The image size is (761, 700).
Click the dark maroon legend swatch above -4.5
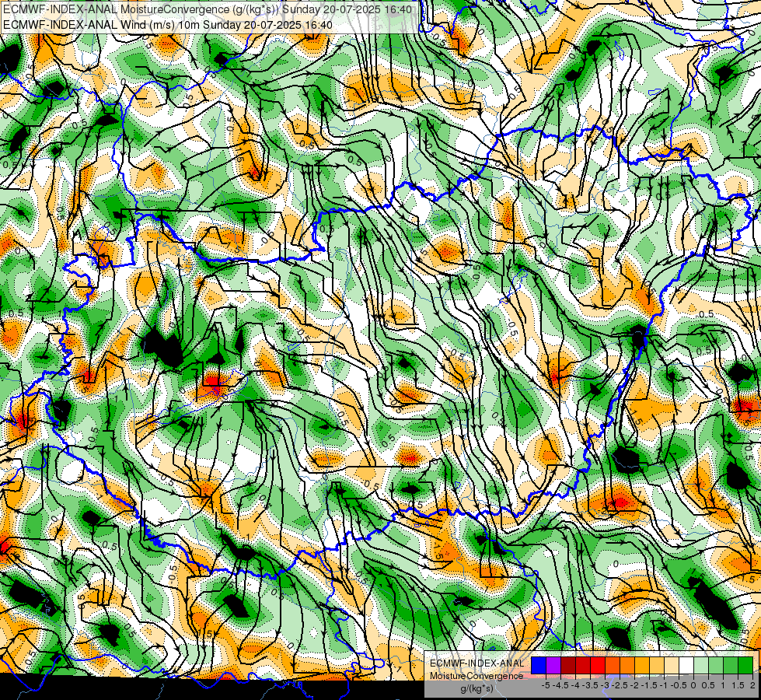(568, 665)
